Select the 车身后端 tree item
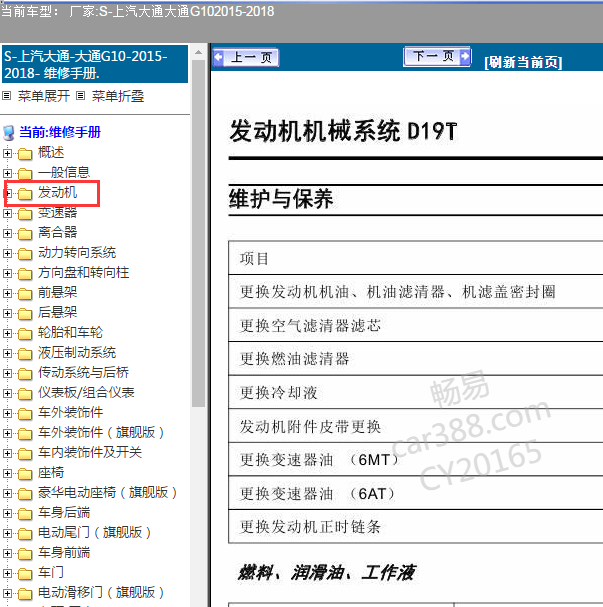Screen dimensions: 603x607 click(x=64, y=513)
